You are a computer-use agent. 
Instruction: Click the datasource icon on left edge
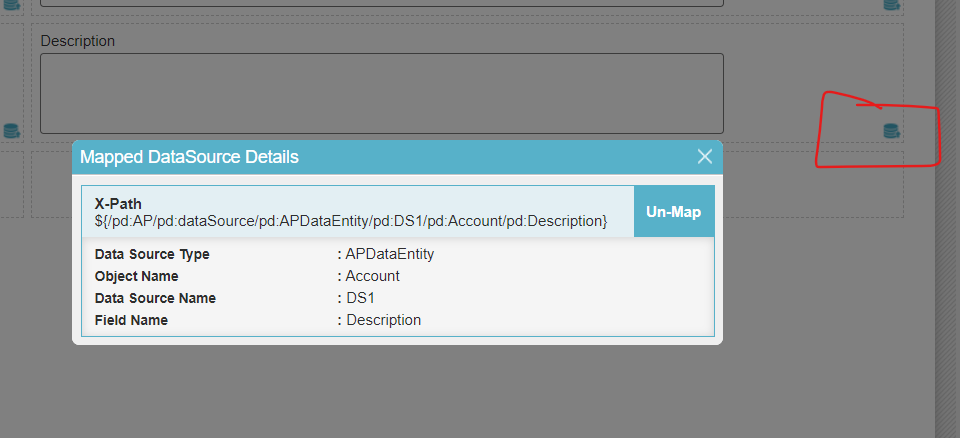(11, 130)
